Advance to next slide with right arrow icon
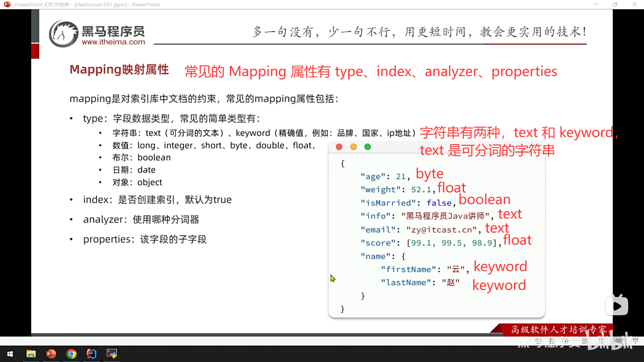This screenshot has width=644, height=362. tap(565, 341)
